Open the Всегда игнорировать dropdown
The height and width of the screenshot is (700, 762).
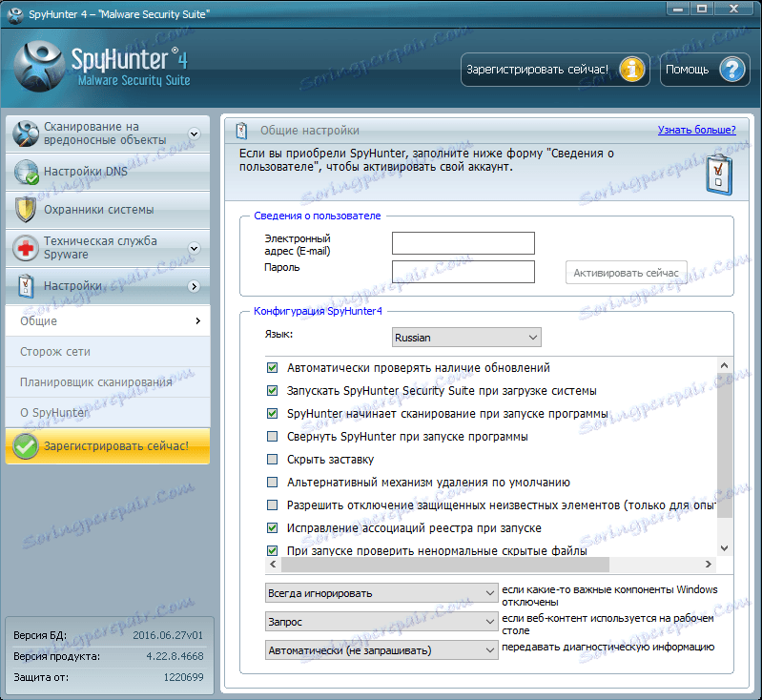381,593
